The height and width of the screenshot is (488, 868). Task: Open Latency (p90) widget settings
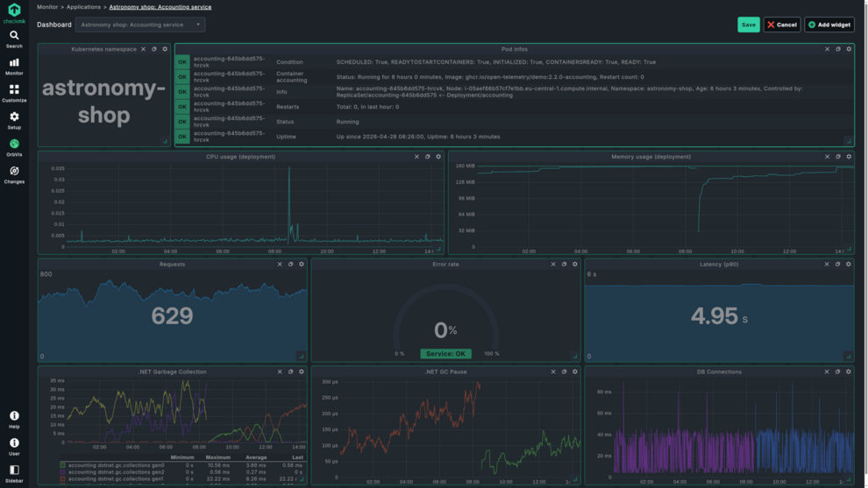(x=848, y=265)
